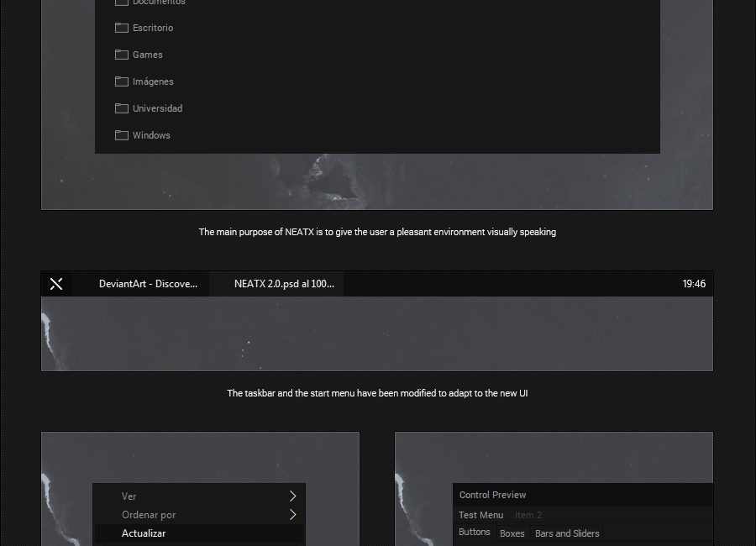The image size is (756, 546).
Task: Click the Games folder icon
Action: tap(122, 55)
